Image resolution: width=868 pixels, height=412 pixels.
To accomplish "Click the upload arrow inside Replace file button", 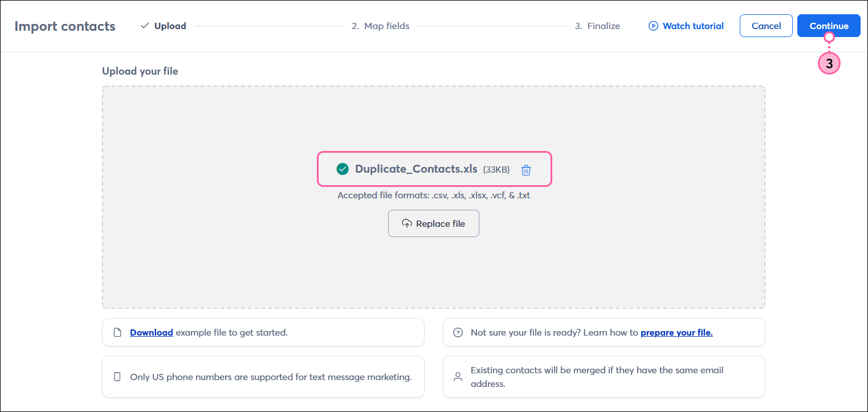I will click(x=407, y=223).
